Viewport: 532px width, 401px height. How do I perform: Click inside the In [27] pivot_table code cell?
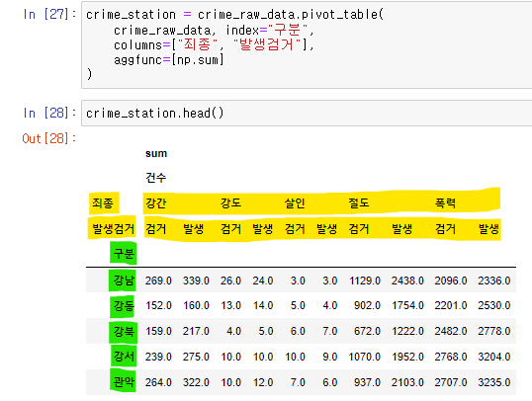(x=307, y=44)
